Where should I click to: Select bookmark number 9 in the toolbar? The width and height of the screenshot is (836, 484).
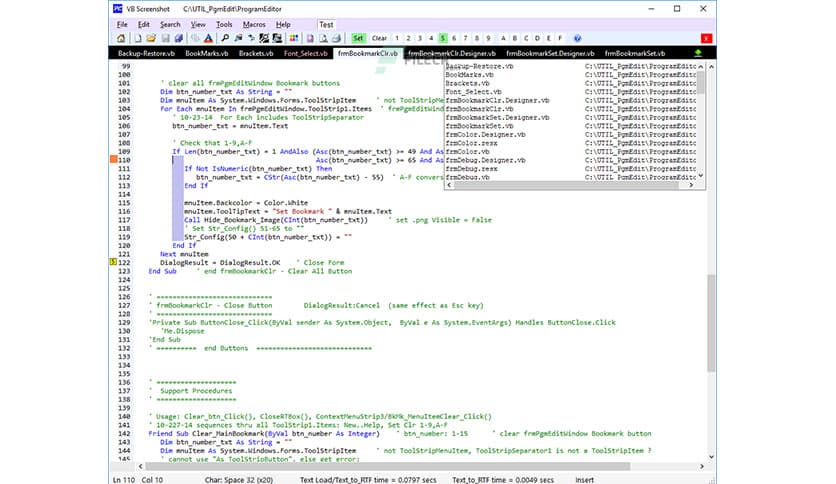(488, 38)
